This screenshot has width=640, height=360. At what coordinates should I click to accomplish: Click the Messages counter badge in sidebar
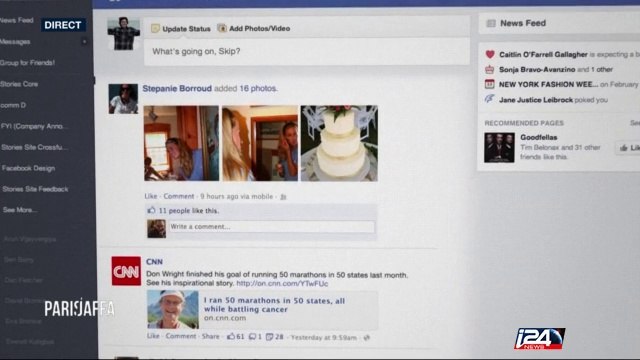click(x=84, y=42)
